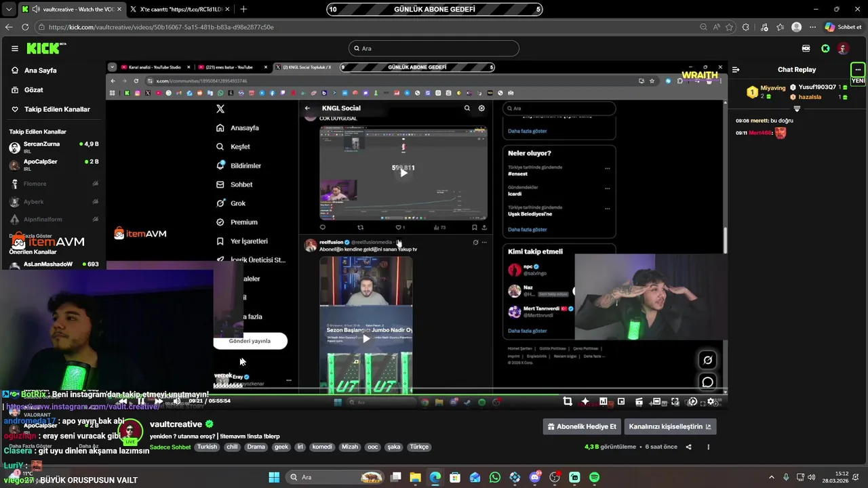
Task: Rewind the VOD with the back-skip button
Action: coord(122,401)
